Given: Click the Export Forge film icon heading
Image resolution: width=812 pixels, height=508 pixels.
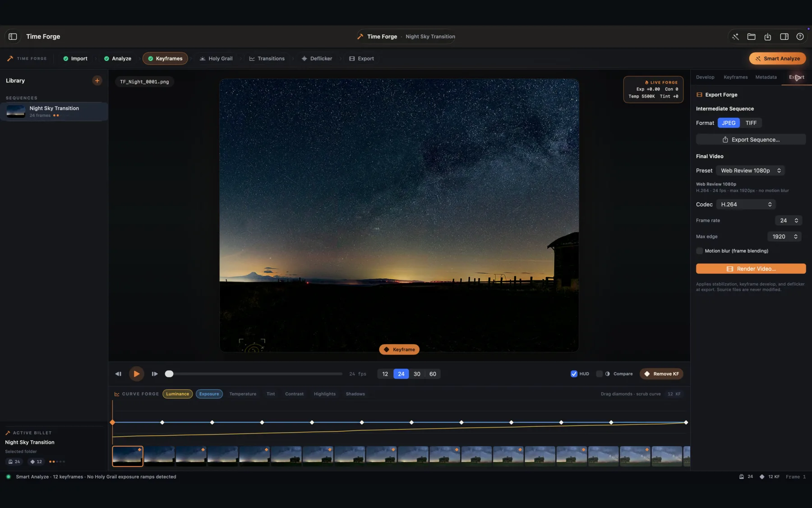Looking at the screenshot, I should tap(699, 95).
